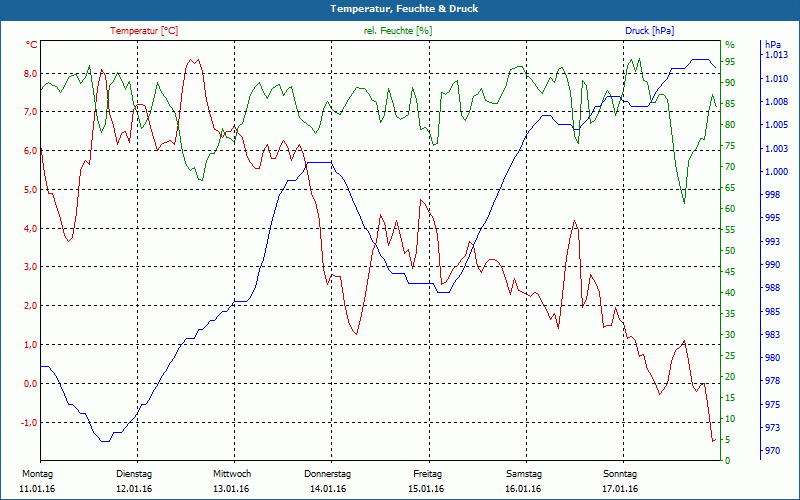
Task: Click the green "20" humidity axis label
Action: coord(730,377)
